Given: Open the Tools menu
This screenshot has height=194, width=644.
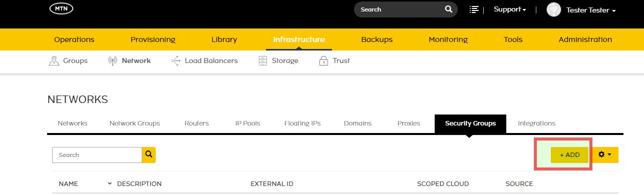Looking at the screenshot, I should [513, 39].
